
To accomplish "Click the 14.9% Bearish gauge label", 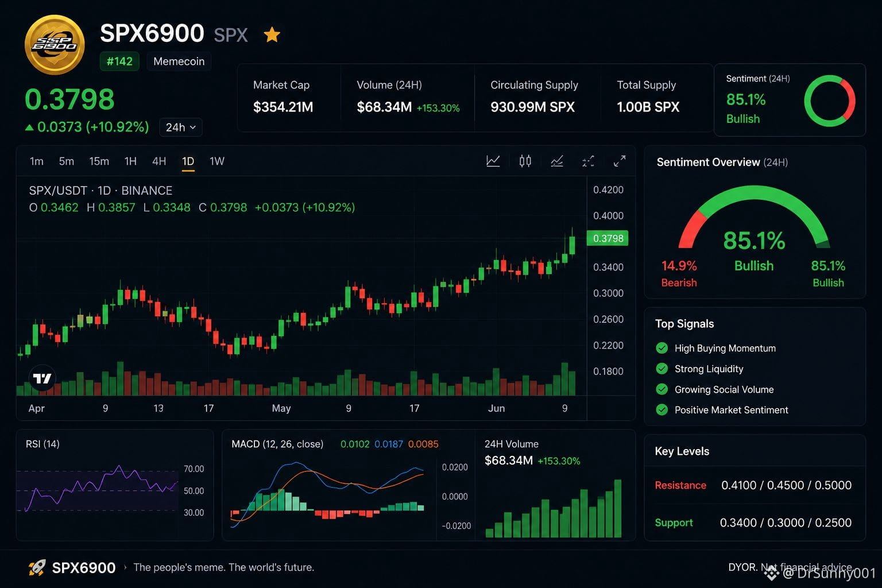I will point(679,273).
